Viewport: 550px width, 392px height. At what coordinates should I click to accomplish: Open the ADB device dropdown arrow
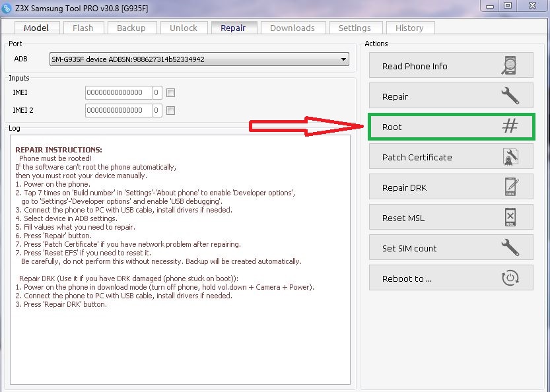pyautogui.click(x=344, y=59)
